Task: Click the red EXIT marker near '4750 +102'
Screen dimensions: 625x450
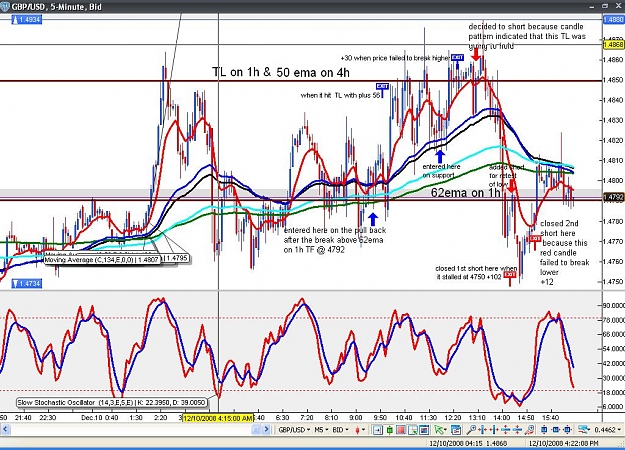Action: (x=510, y=275)
